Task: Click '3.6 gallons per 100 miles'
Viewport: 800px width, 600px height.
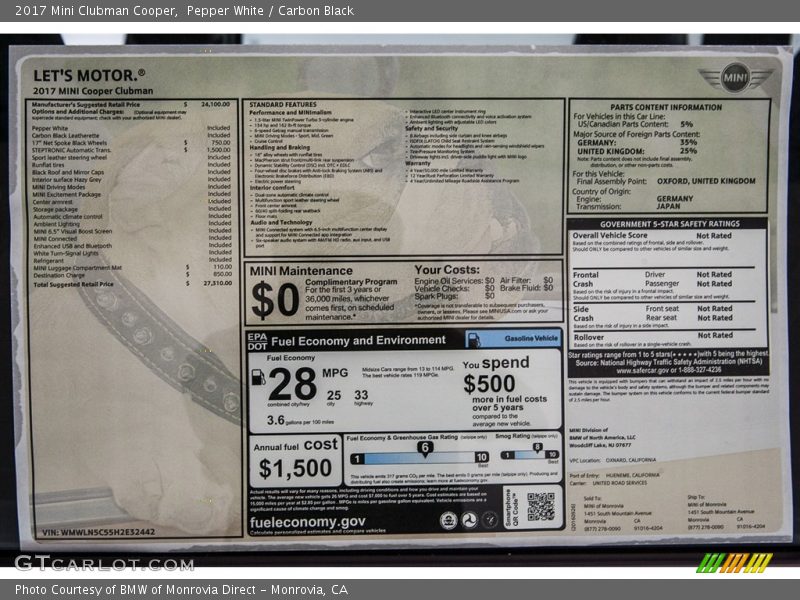Action: click(300, 420)
